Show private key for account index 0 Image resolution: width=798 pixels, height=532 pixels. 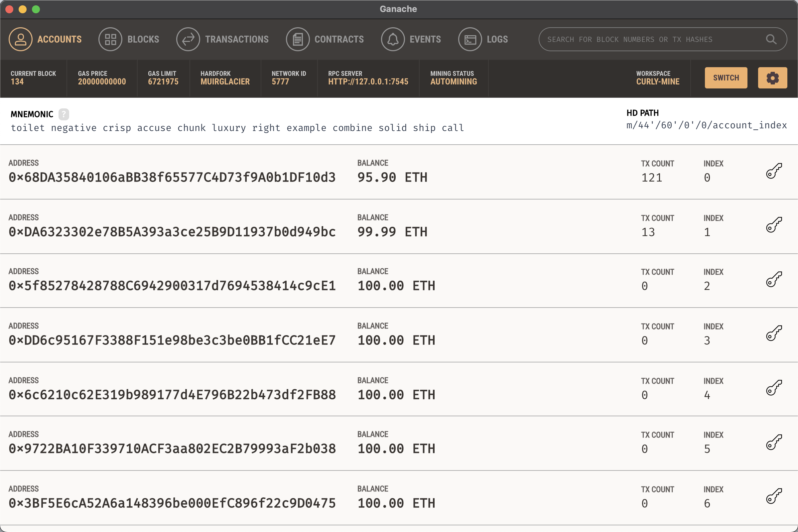click(774, 171)
